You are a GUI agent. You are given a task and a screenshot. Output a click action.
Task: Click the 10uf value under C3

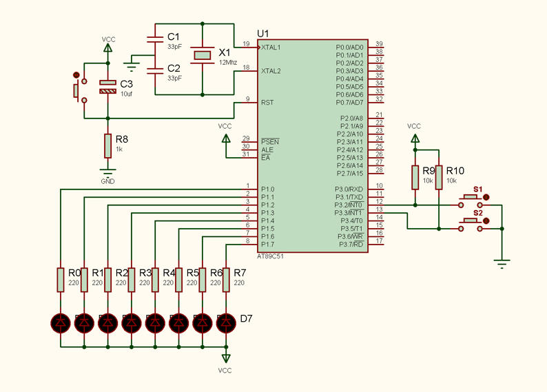coord(126,94)
